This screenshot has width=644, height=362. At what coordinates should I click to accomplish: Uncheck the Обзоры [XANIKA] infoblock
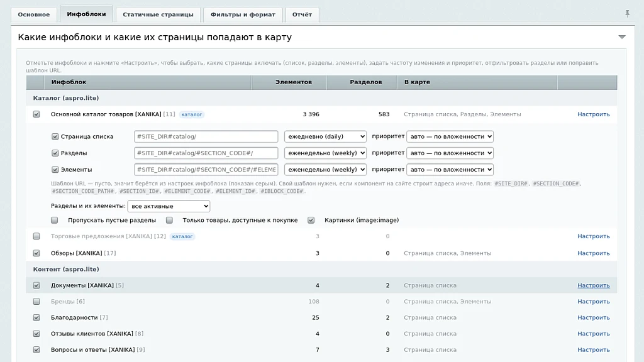click(36, 253)
